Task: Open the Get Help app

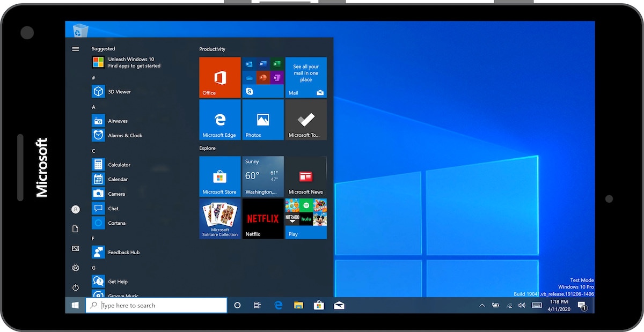Action: pos(110,281)
